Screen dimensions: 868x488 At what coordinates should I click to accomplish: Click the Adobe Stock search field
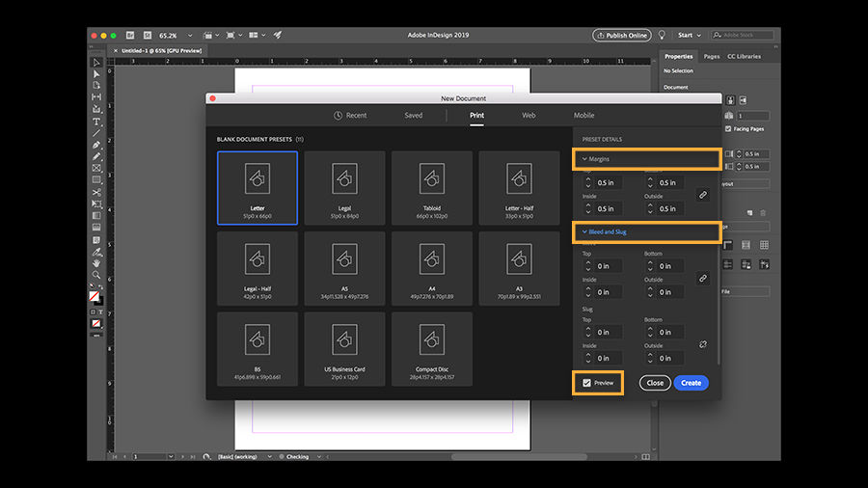pyautogui.click(x=743, y=35)
